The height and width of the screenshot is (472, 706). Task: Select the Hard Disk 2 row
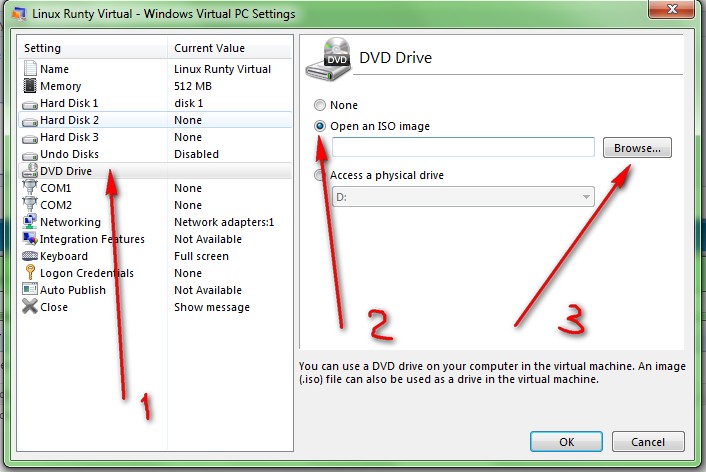pos(155,120)
